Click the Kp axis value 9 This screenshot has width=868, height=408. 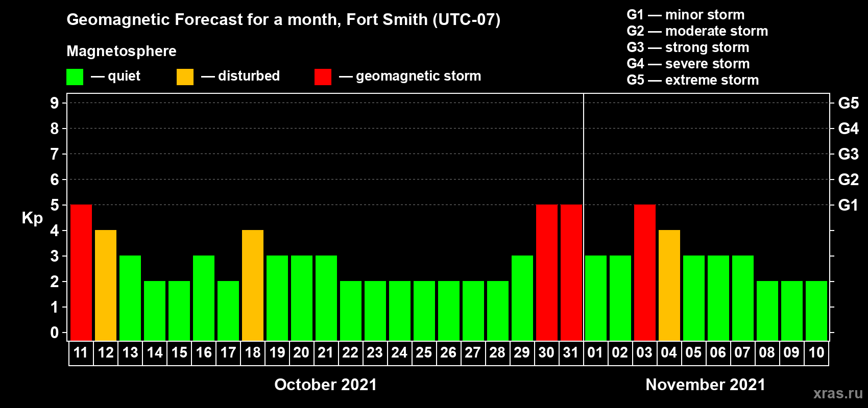tap(55, 103)
